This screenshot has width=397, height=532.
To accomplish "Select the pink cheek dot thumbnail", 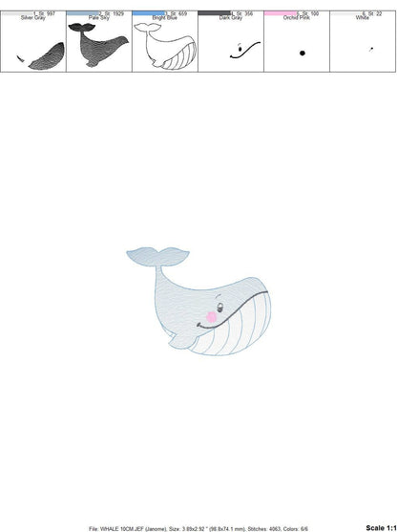I will [303, 53].
